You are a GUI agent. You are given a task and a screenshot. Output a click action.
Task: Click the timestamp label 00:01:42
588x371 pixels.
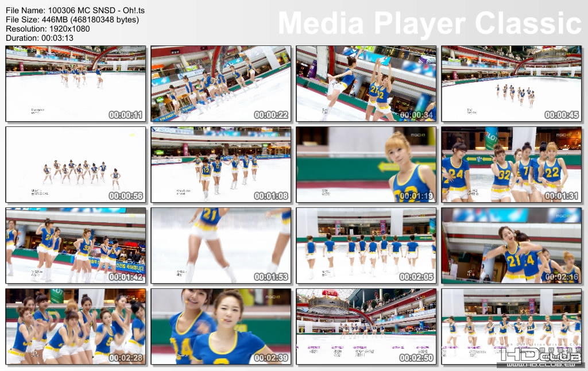pyautogui.click(x=126, y=277)
